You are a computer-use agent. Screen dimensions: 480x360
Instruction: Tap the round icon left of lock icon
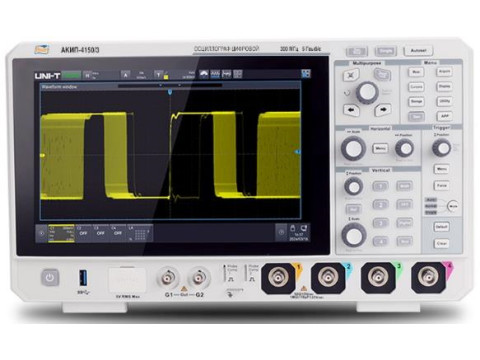[281, 232]
